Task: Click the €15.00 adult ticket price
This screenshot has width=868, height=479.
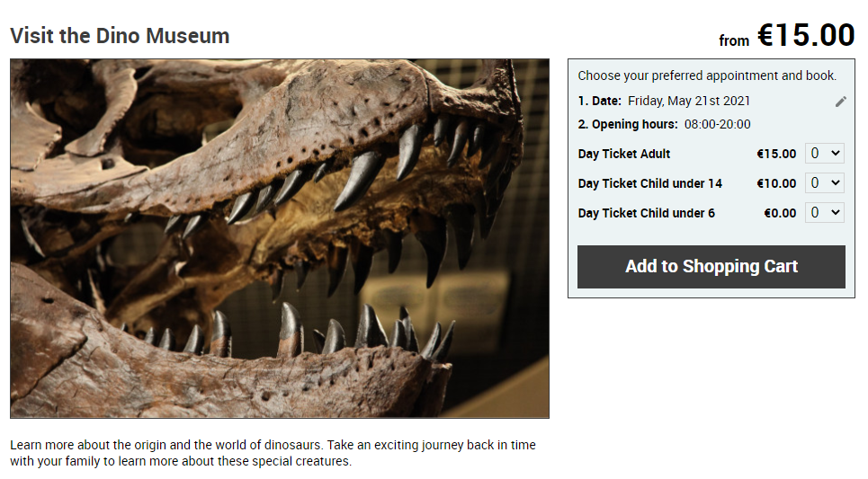Action: (x=776, y=154)
